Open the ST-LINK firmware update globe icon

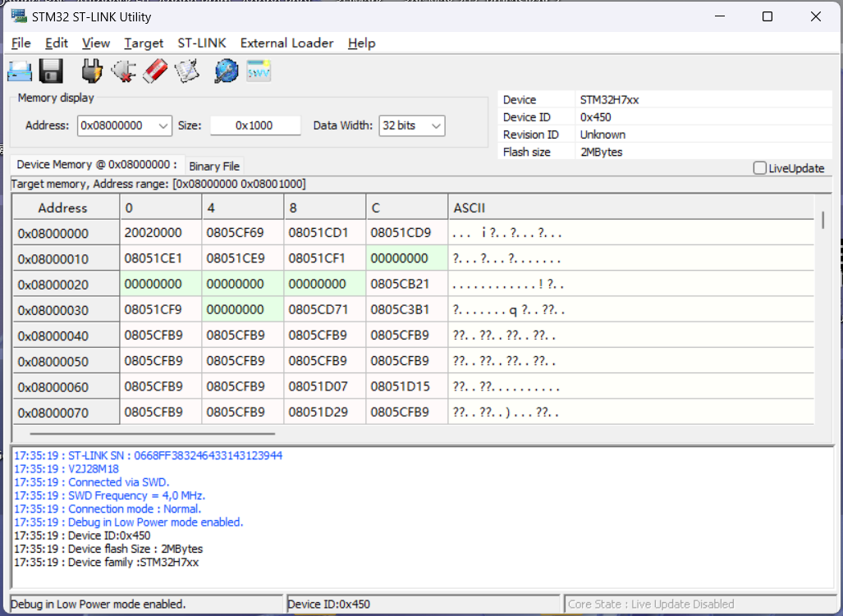[x=227, y=71]
